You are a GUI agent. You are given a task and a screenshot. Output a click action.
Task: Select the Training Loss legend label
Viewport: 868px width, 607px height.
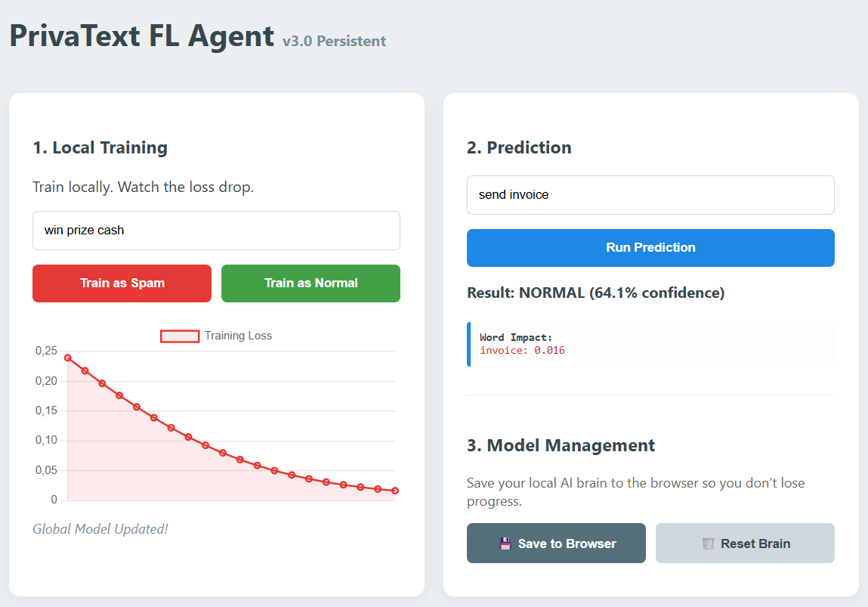[238, 336]
